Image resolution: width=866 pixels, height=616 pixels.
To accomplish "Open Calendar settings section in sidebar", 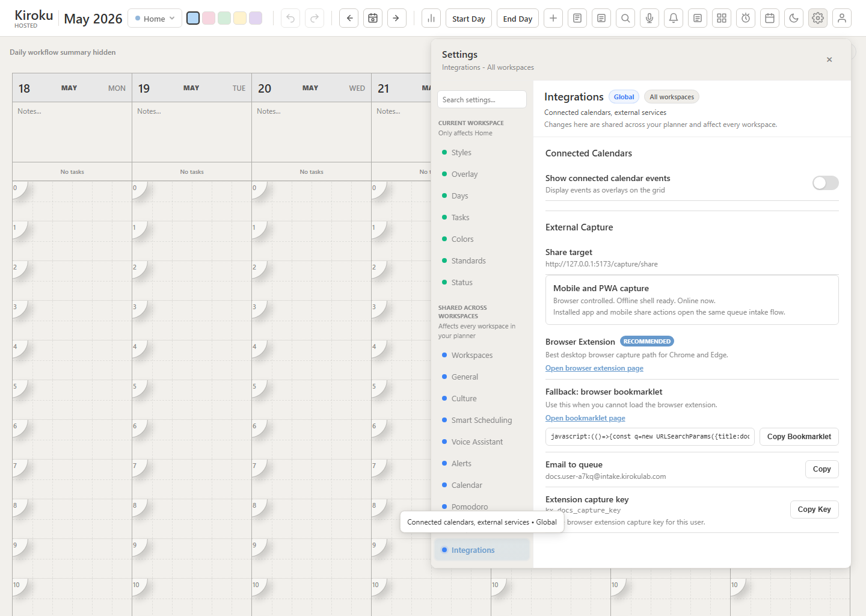I will [482, 485].
